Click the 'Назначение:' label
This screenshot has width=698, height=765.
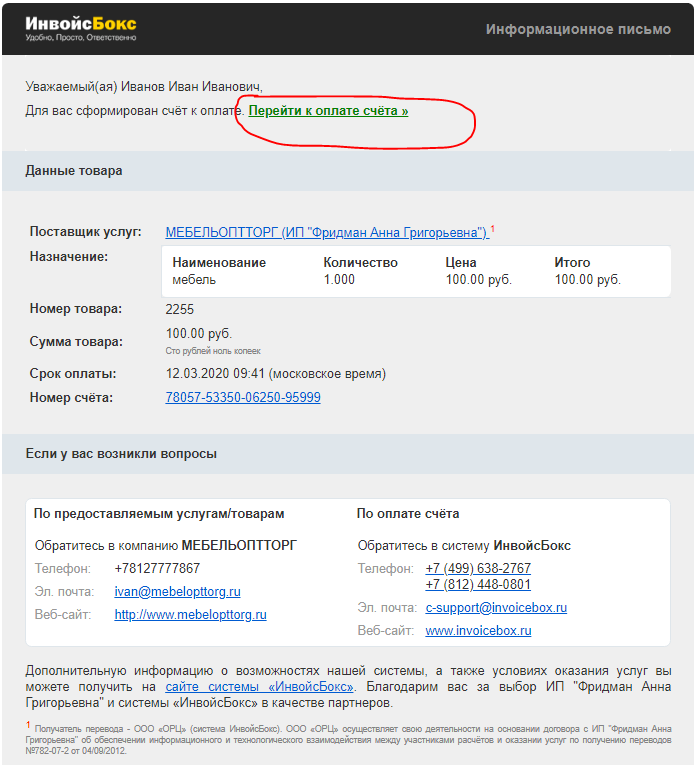click(69, 257)
